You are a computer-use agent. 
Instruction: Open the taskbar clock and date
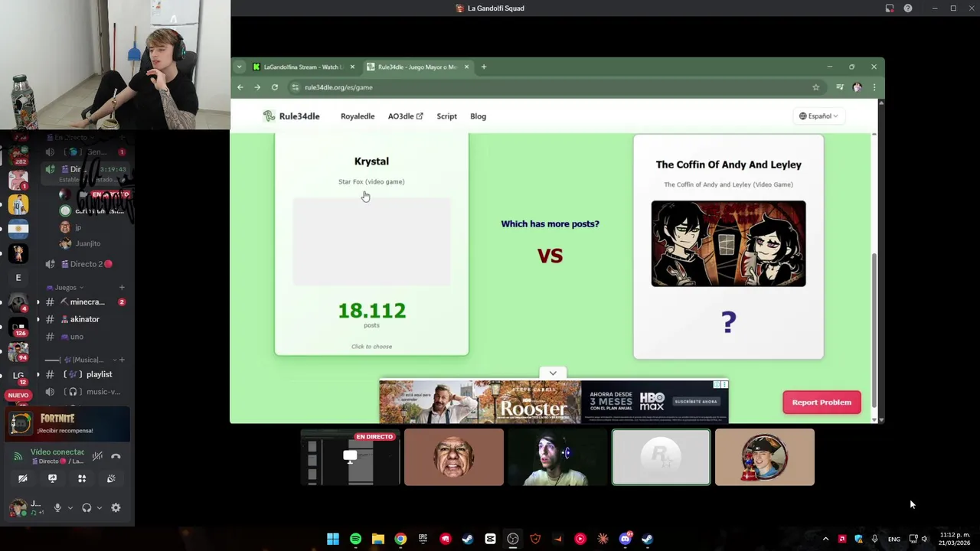point(955,539)
